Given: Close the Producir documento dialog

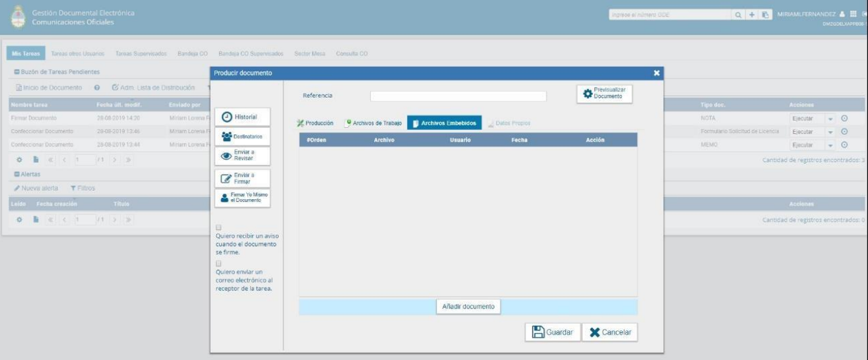Looking at the screenshot, I should (656, 73).
